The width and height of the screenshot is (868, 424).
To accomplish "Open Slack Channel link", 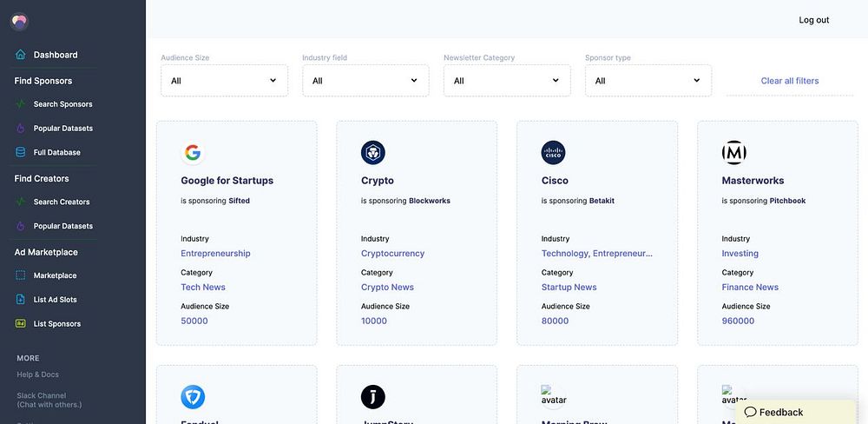I will 49,400.
